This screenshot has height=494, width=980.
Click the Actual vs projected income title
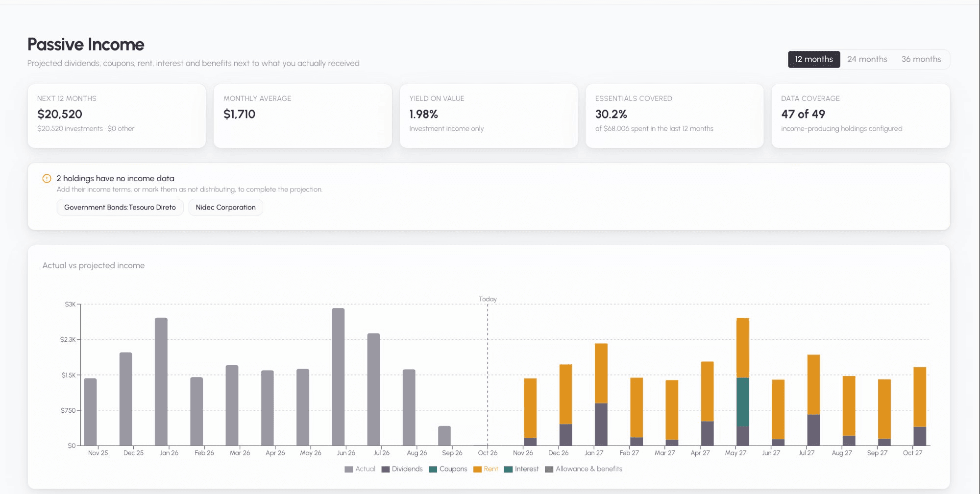94,265
